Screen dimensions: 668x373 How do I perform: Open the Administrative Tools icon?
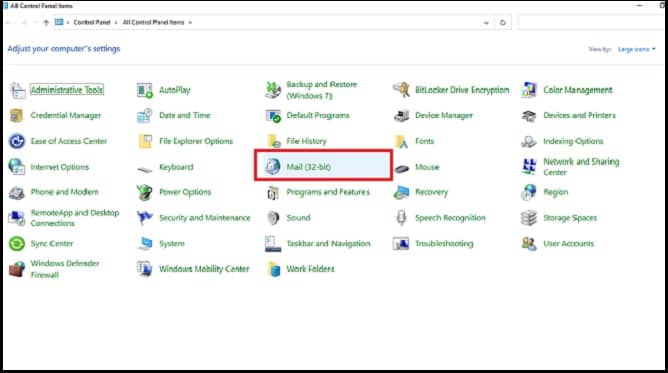[x=17, y=90]
